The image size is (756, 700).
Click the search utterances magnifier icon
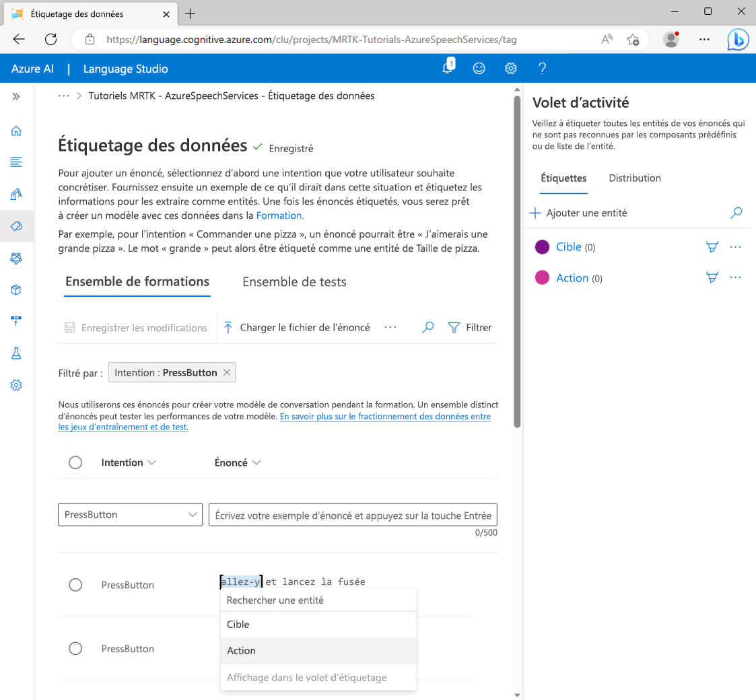[x=427, y=327]
